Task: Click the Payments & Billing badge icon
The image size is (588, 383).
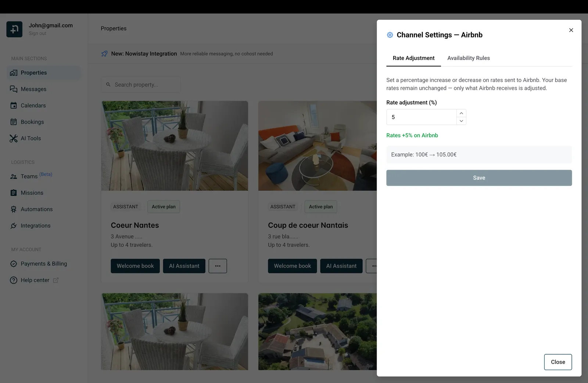Action: pos(14,264)
